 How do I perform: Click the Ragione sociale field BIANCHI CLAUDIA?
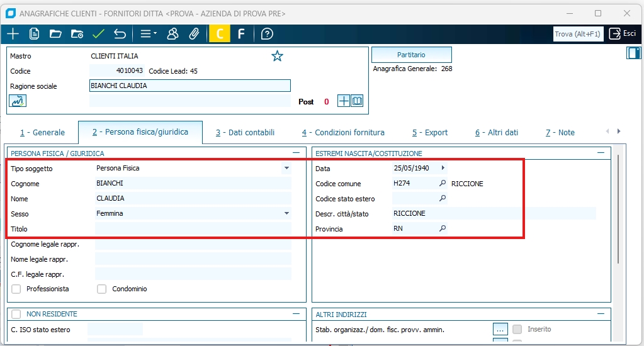(x=189, y=86)
